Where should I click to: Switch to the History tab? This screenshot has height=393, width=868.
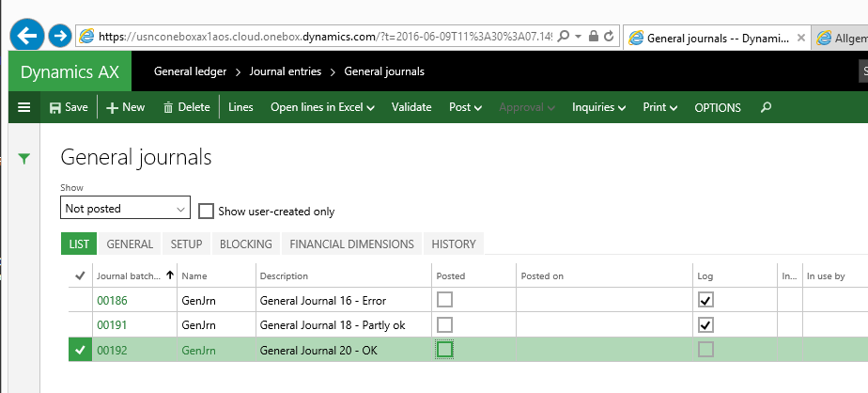[453, 244]
